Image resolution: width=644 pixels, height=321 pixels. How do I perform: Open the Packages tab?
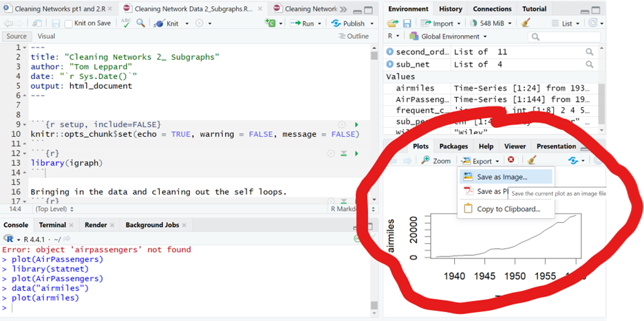[x=453, y=146]
